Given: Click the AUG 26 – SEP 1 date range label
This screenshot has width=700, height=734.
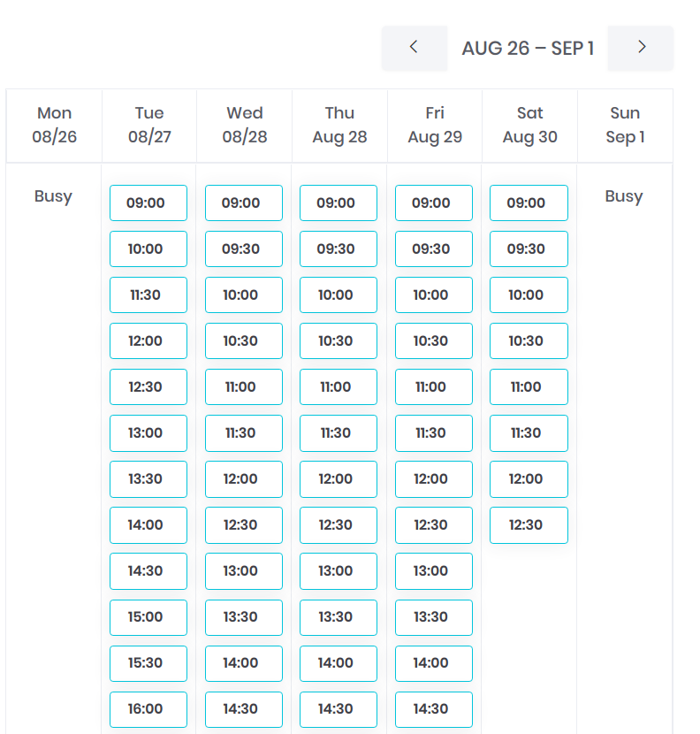Looking at the screenshot, I should pos(528,49).
